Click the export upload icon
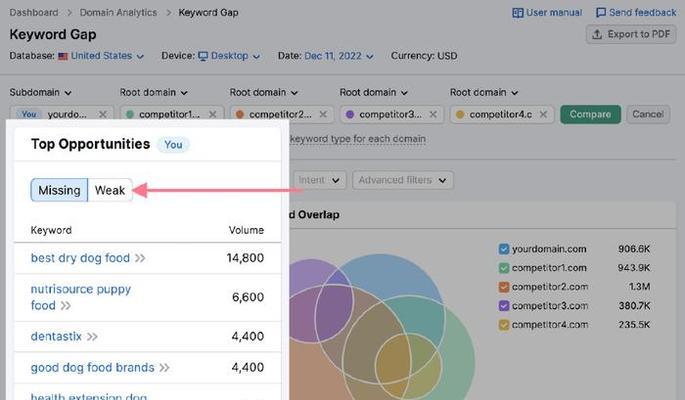This screenshot has width=685, height=400. click(x=597, y=34)
